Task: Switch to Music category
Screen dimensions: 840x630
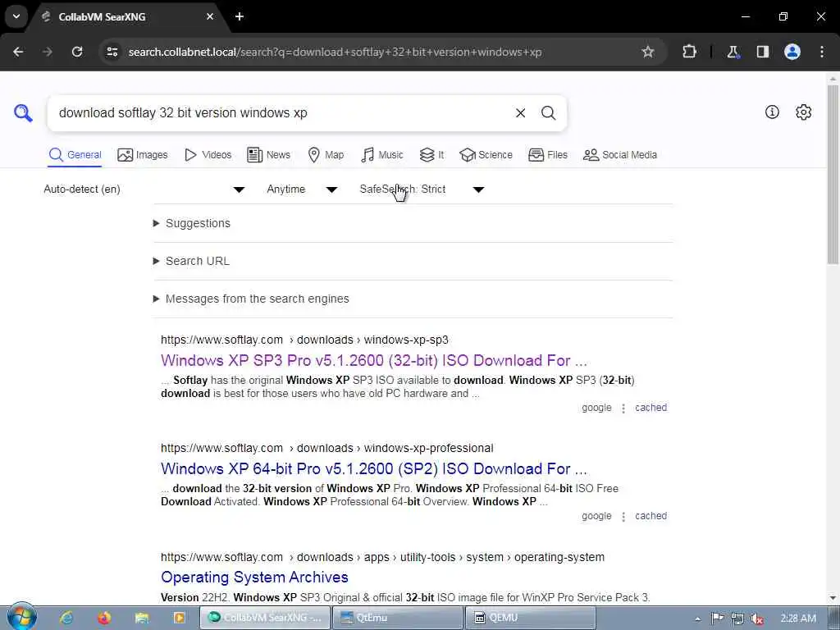Action: [x=382, y=155]
